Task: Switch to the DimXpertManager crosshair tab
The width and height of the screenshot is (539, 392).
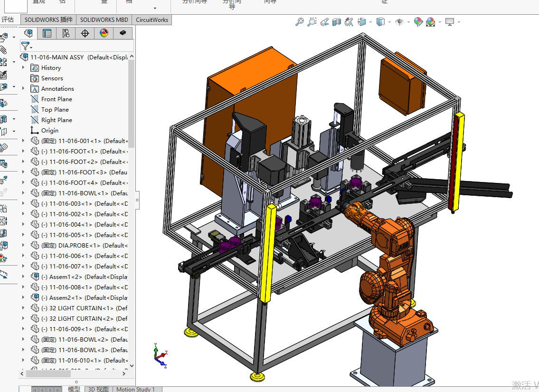Action: pyautogui.click(x=85, y=33)
